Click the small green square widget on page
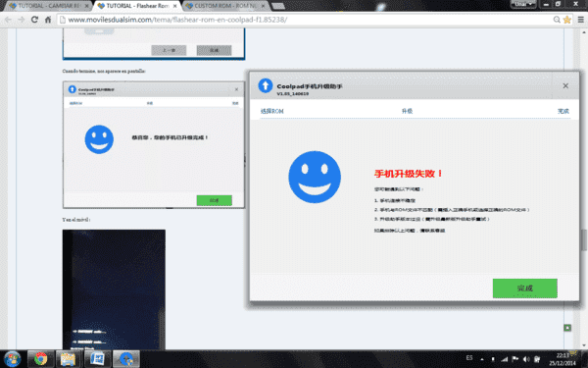The width and height of the screenshot is (588, 368). (567, 328)
